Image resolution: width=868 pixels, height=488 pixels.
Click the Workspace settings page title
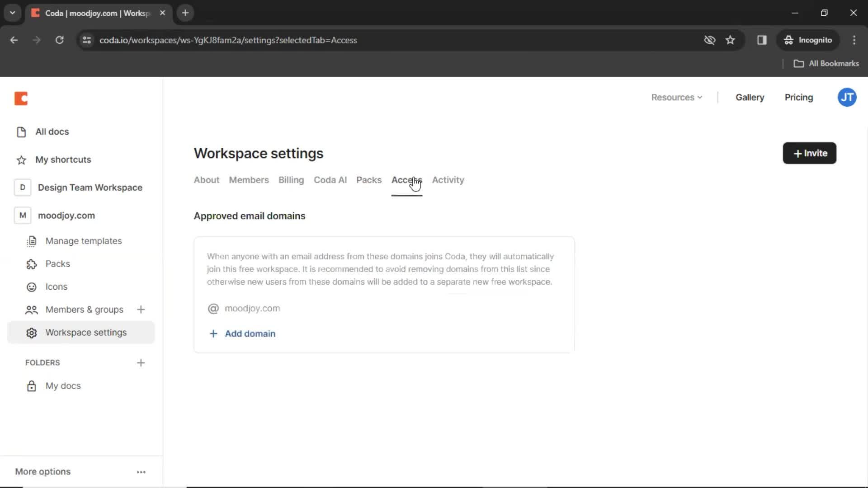click(259, 154)
